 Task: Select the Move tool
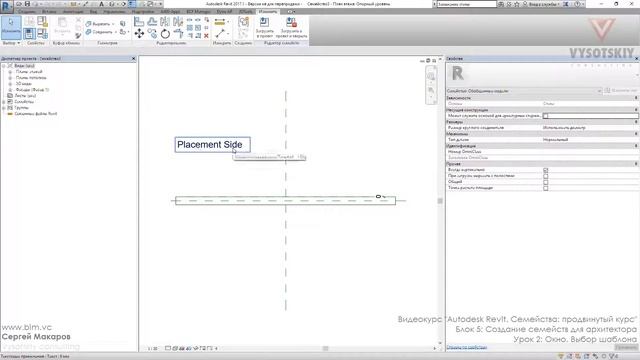(139, 33)
